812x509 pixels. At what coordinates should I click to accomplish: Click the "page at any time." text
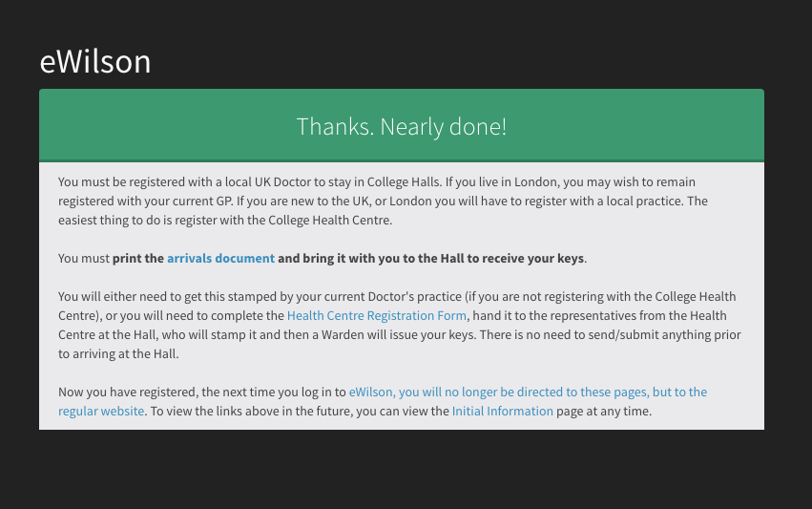[x=604, y=411]
